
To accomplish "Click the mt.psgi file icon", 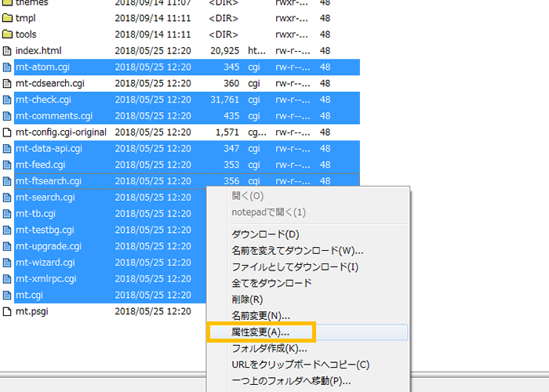I will [x=7, y=311].
